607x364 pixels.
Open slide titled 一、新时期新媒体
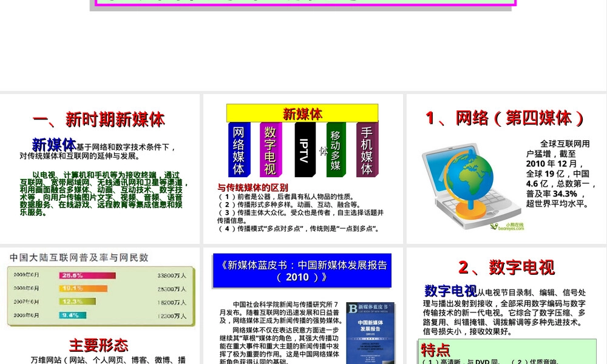pos(100,169)
